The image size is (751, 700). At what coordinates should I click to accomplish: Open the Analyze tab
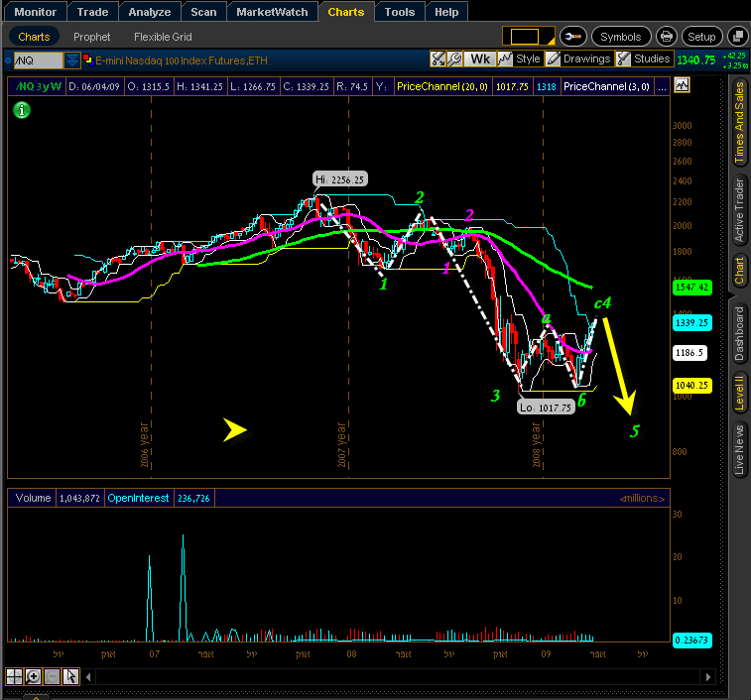click(150, 12)
